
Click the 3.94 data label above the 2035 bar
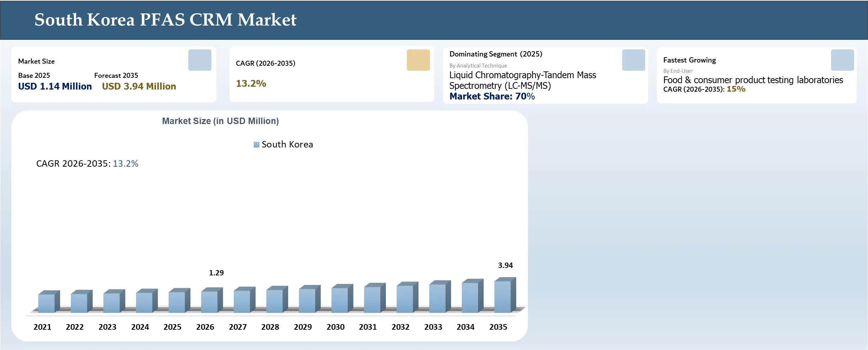[505, 265]
